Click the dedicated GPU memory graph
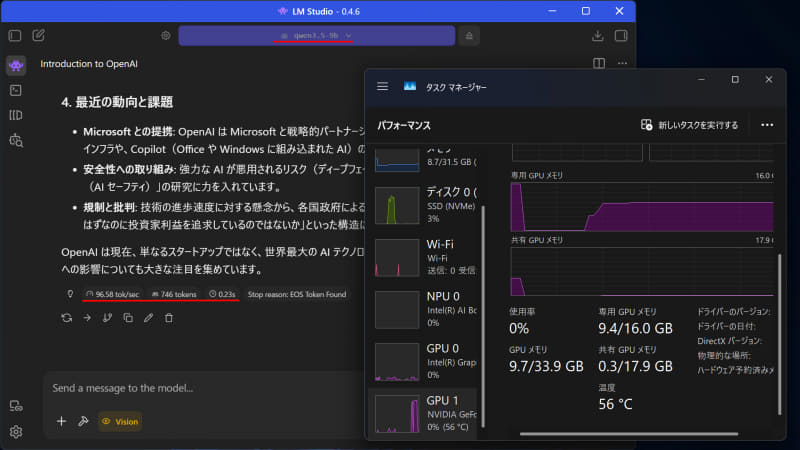Screen dimensions: 800x450 642,207
